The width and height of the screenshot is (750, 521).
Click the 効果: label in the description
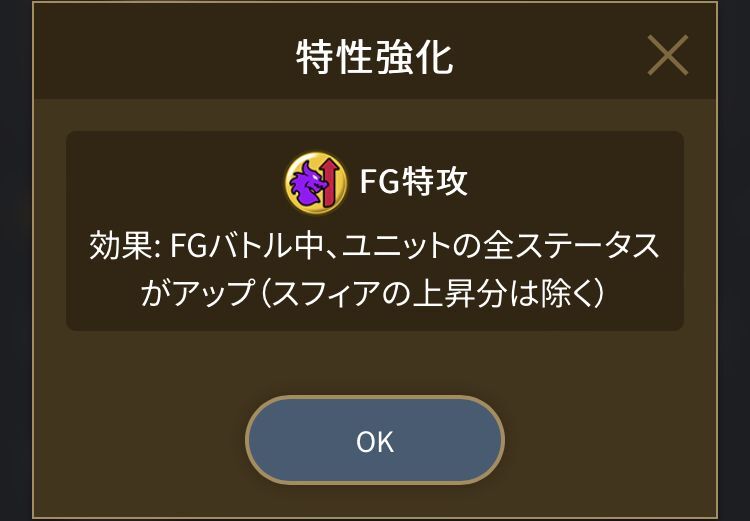click(x=124, y=247)
